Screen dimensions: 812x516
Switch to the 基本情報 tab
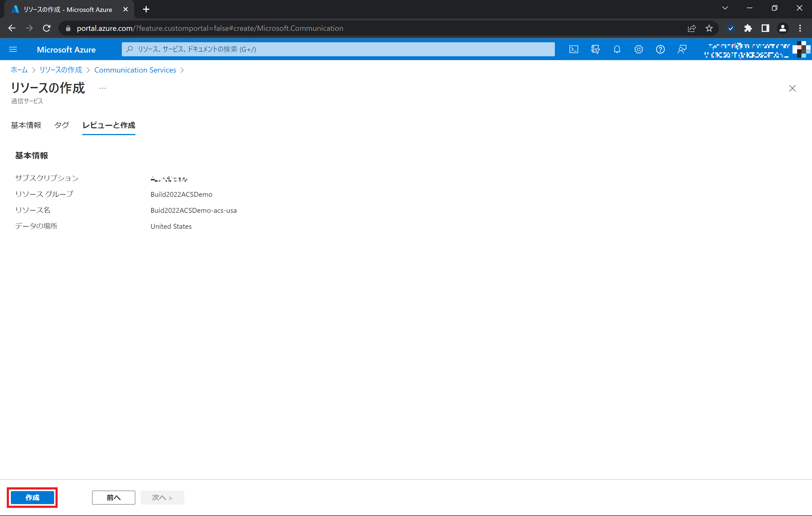26,125
